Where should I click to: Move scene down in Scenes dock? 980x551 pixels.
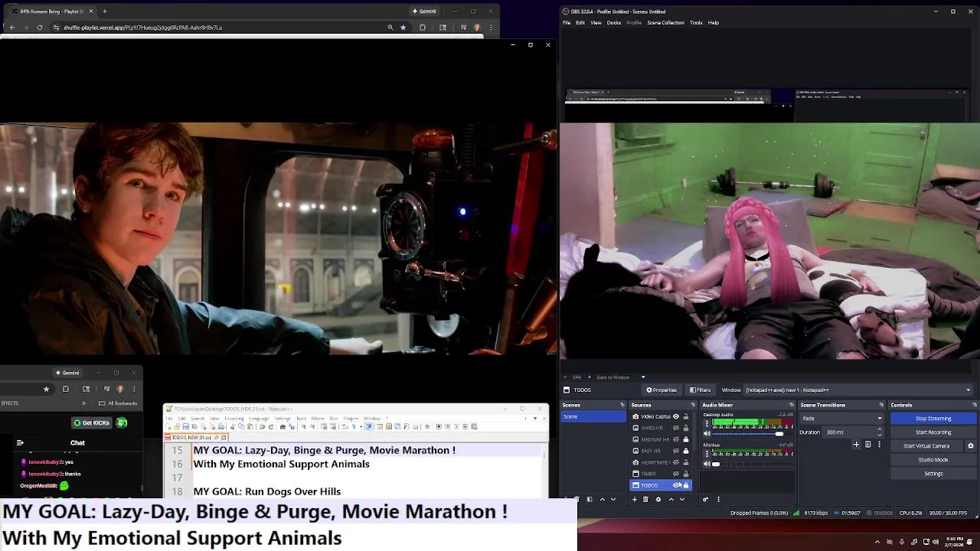click(613, 500)
